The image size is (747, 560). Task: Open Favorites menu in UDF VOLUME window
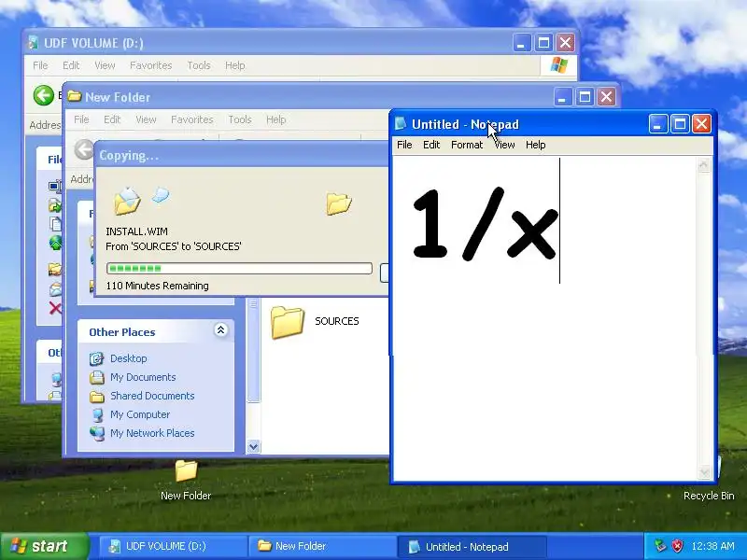(150, 65)
